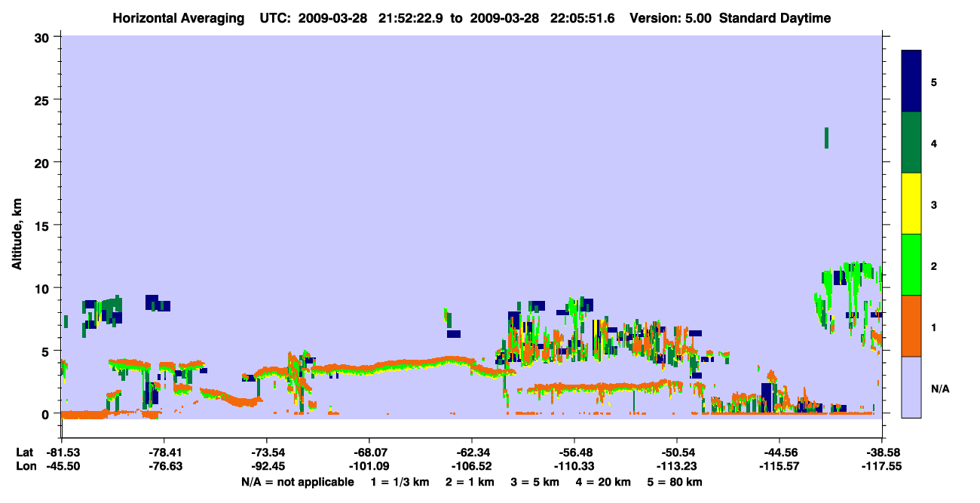This screenshot has height=503, width=980.
Task: Click the lavender N/A color bar segment
Action: coord(911,387)
